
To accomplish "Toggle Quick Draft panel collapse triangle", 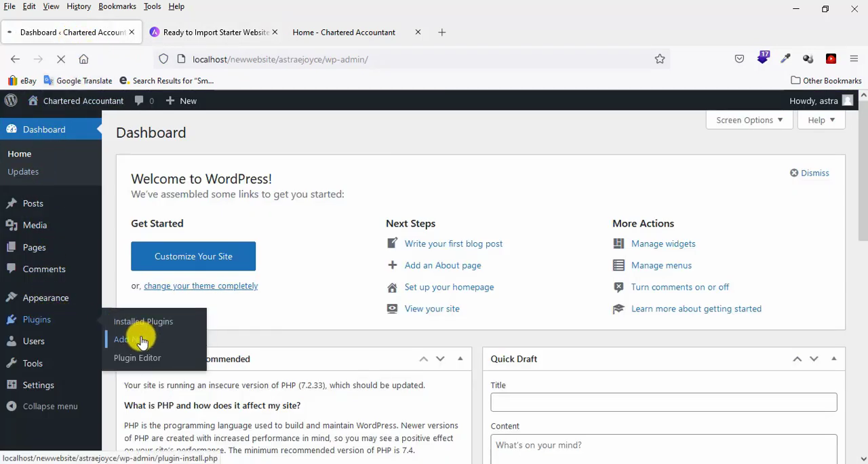I will [x=834, y=359].
